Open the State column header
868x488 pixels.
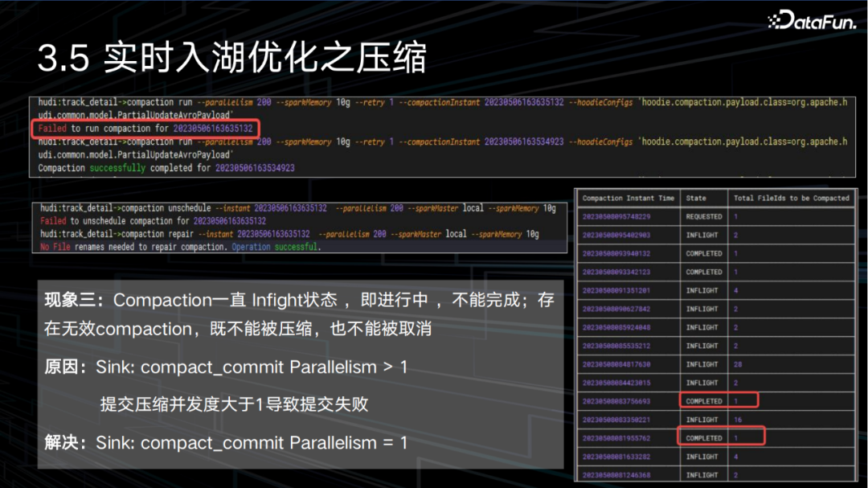(698, 197)
